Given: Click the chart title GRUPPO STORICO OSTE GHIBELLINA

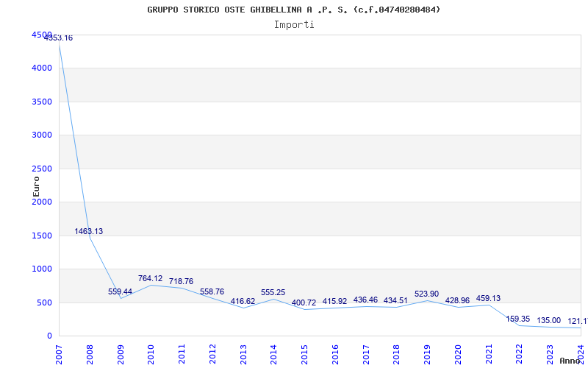Looking at the screenshot, I should point(293,10).
